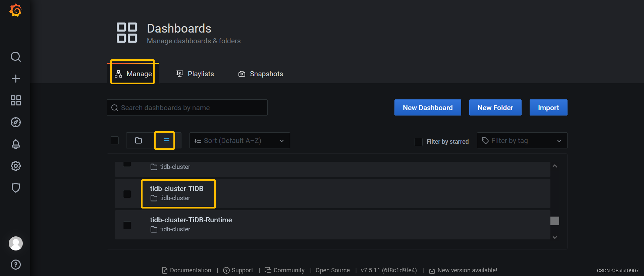Open the Grafana home logo

click(x=15, y=10)
